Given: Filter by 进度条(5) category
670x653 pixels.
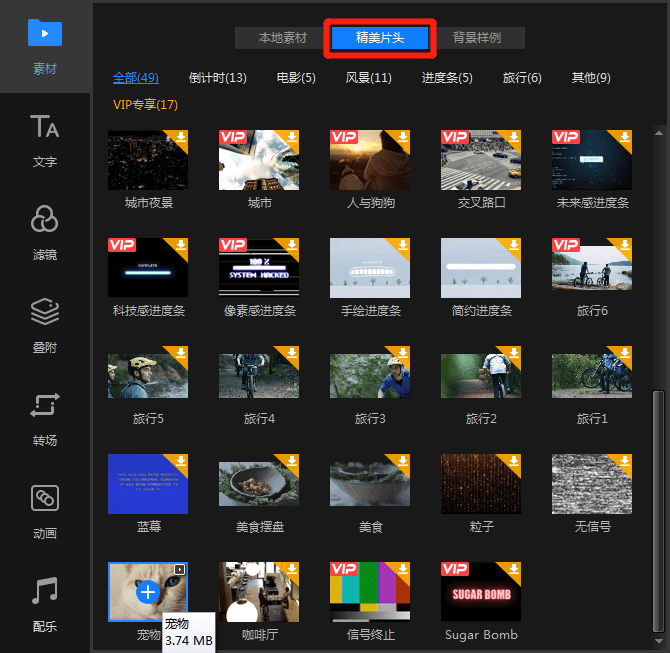Looking at the screenshot, I should tap(447, 78).
